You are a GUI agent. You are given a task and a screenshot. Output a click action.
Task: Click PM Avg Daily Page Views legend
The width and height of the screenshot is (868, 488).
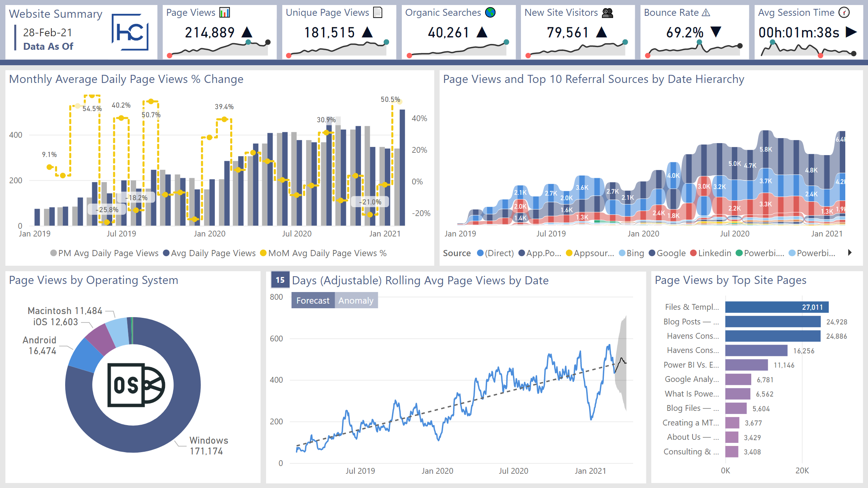(x=104, y=253)
